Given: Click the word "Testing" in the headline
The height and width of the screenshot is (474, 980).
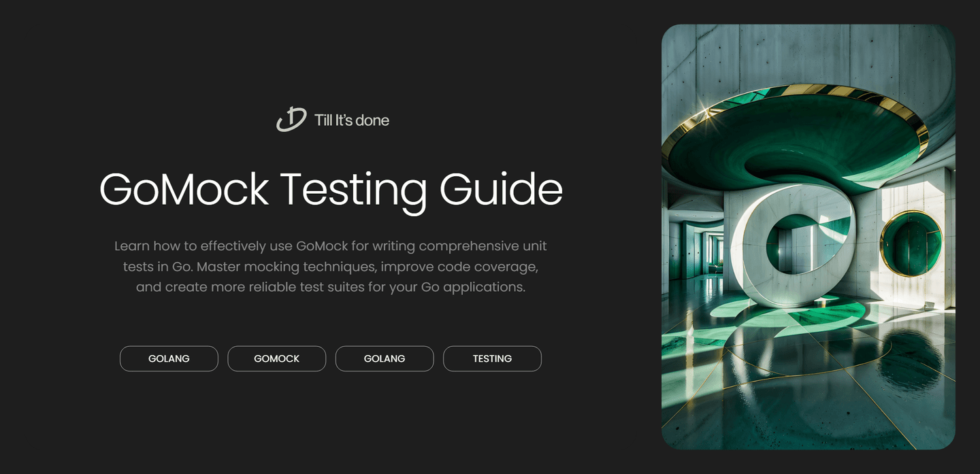Looking at the screenshot, I should tap(353, 189).
